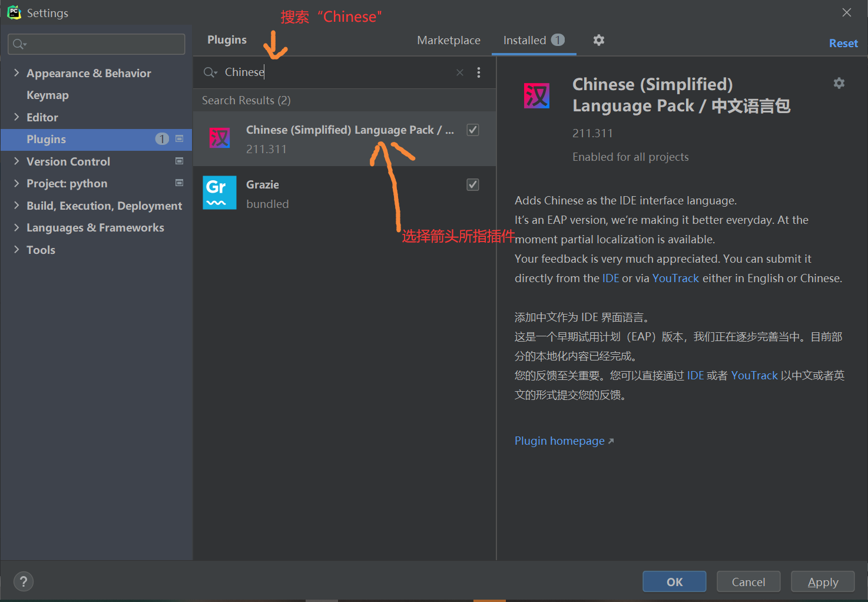868x602 pixels.
Task: Click the Plugins heading text
Action: (227, 39)
